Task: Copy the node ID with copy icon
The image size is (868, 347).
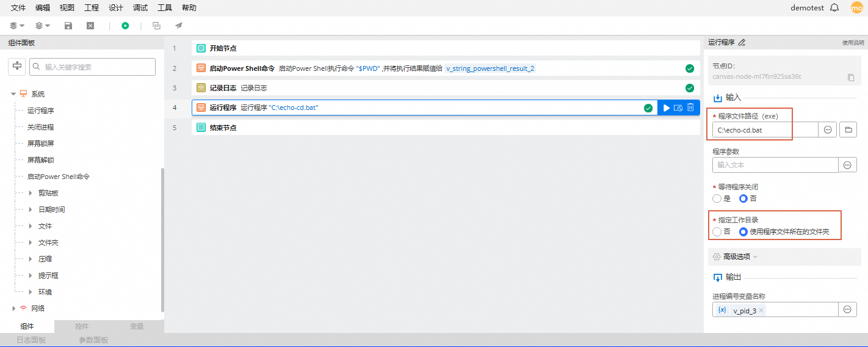Action: point(851,78)
